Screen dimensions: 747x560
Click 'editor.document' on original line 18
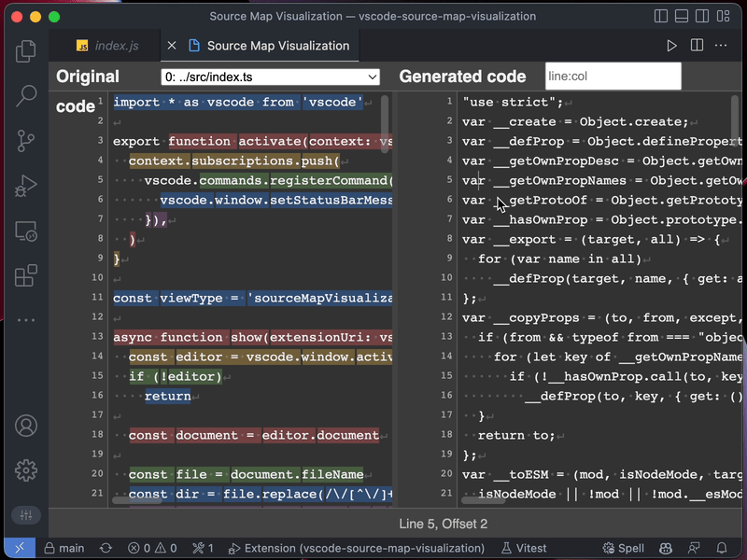320,435
